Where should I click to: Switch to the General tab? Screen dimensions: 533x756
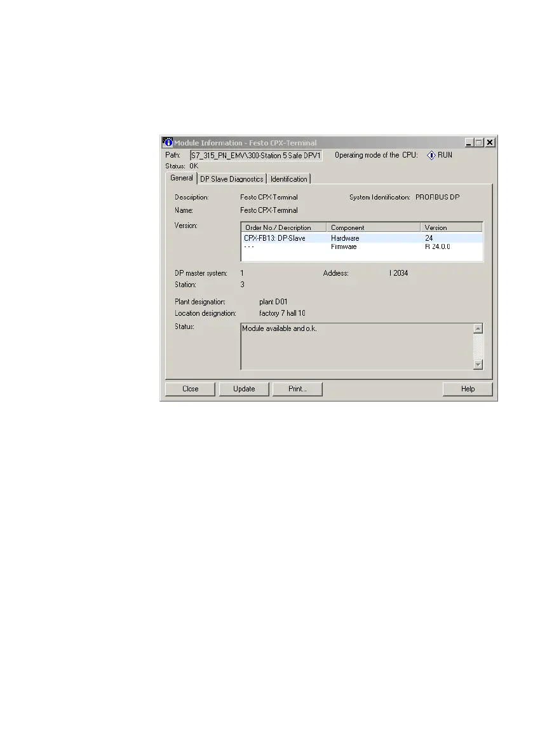tap(181, 178)
